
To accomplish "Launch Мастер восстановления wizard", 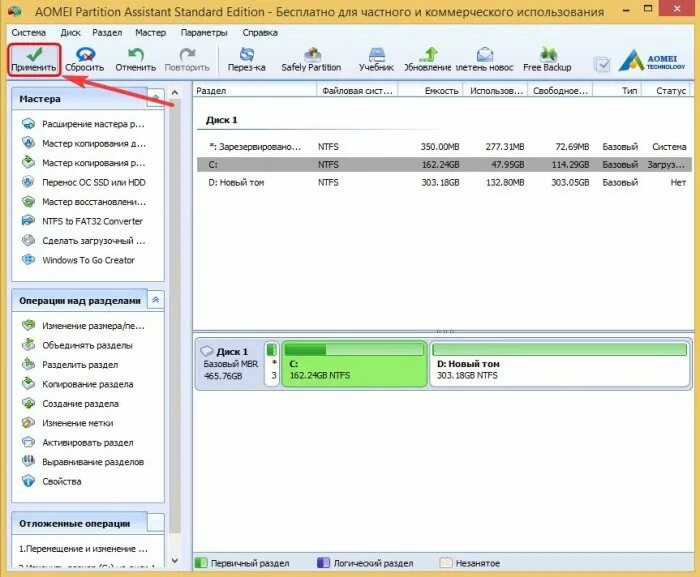I will [84, 202].
